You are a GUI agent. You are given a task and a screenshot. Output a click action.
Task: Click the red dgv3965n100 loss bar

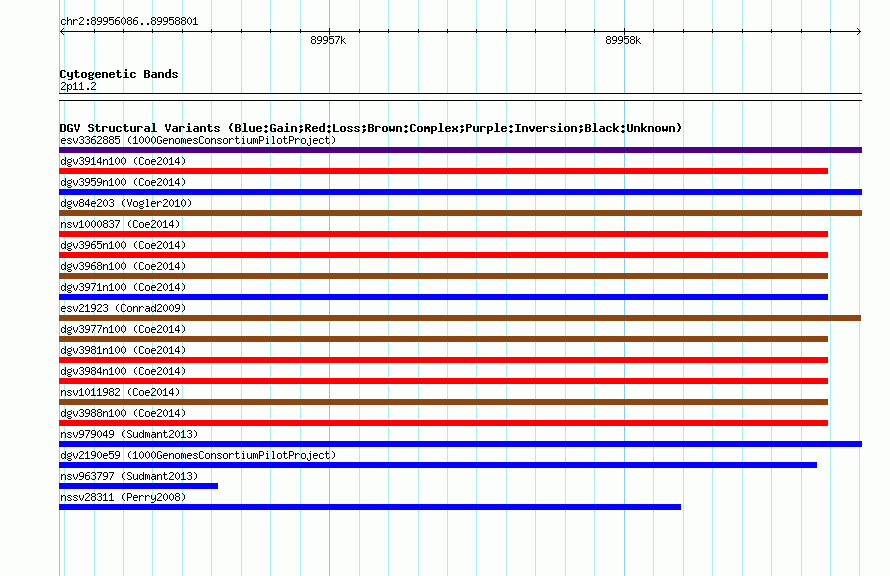[x=443, y=255]
